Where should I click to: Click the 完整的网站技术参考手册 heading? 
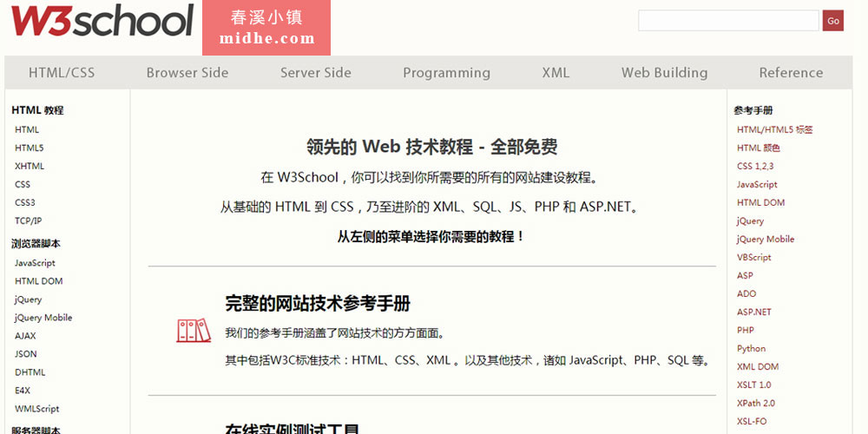(x=318, y=303)
